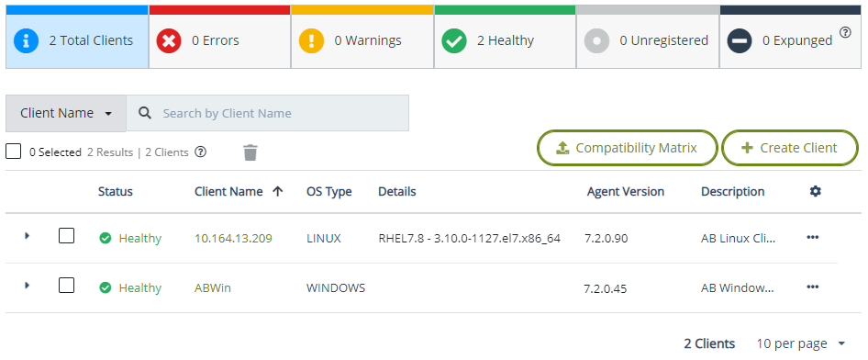Change the 10 per page dropdown
The width and height of the screenshot is (868, 360).
tap(801, 343)
